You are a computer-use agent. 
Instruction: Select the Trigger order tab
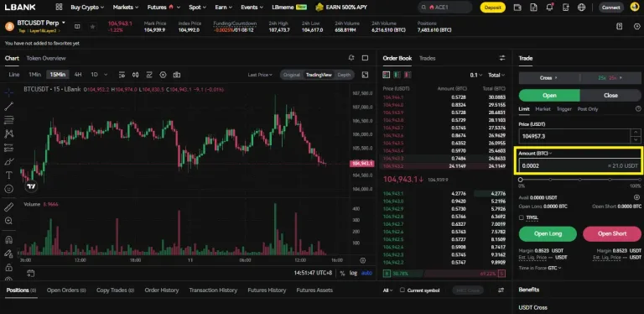[563, 109]
